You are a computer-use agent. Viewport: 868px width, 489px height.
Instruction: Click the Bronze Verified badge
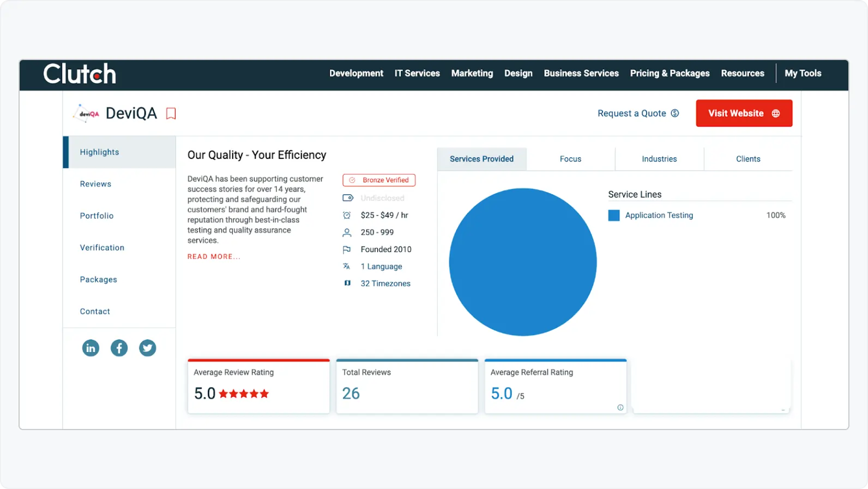click(379, 180)
